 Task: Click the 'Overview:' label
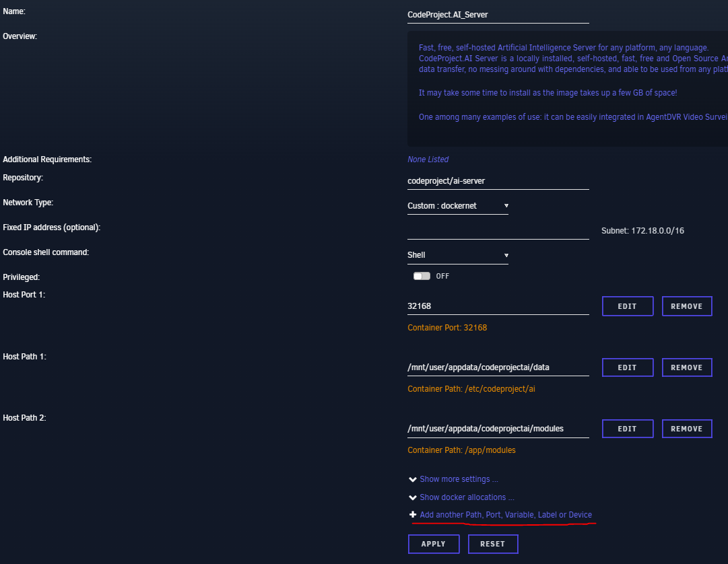coord(20,36)
